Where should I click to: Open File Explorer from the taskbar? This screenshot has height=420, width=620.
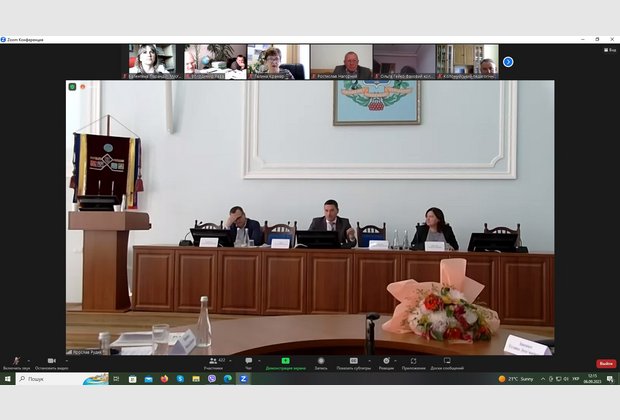point(196,379)
